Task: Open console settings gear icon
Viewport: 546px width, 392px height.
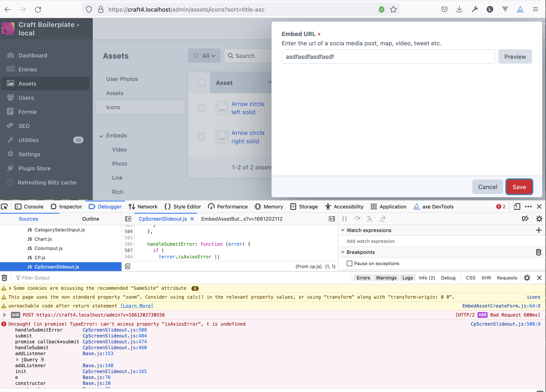Action: coord(527,278)
